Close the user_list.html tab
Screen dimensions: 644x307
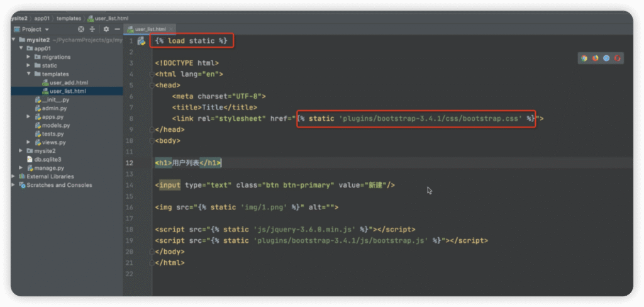coord(171,29)
